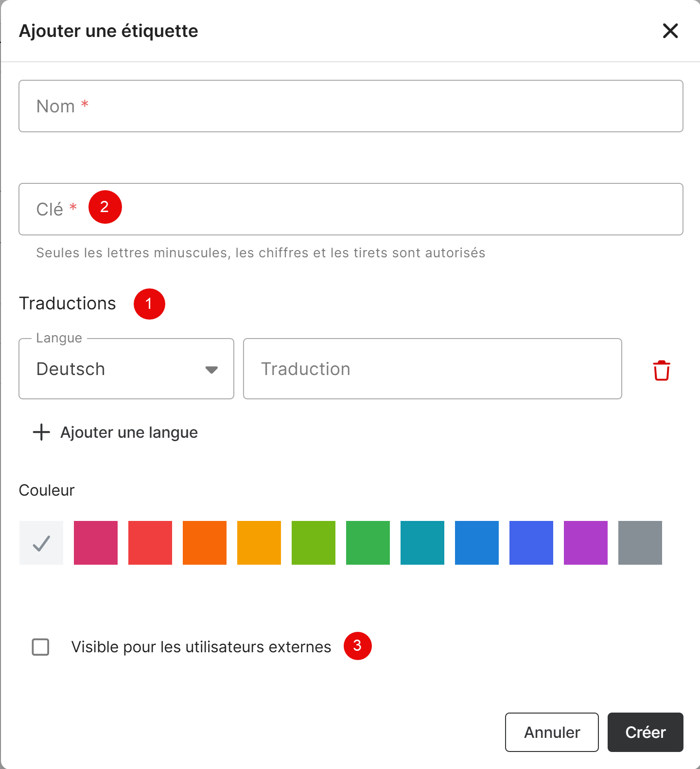Image resolution: width=700 pixels, height=769 pixels.
Task: Click into the Clé text field
Action: (x=350, y=209)
